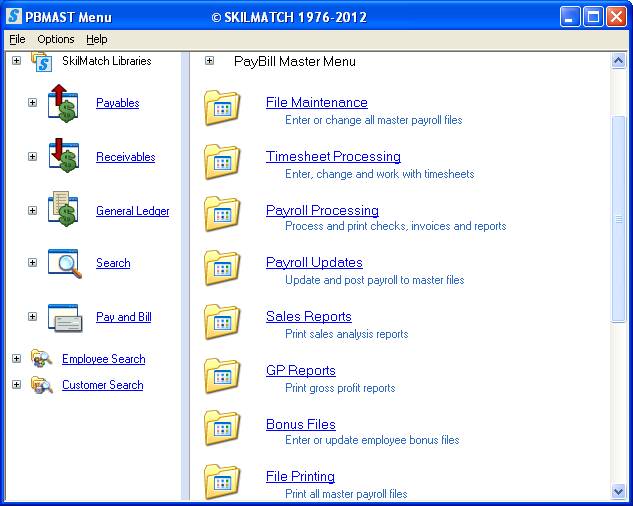Minimize the PBMAST Menu window
Viewport: 633px width, 506px height.
(x=570, y=17)
